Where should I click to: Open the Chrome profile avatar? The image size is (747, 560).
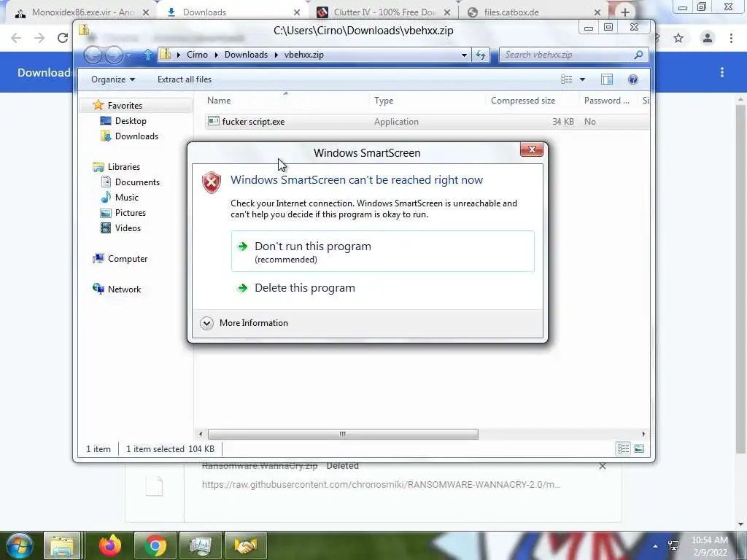[708, 38]
